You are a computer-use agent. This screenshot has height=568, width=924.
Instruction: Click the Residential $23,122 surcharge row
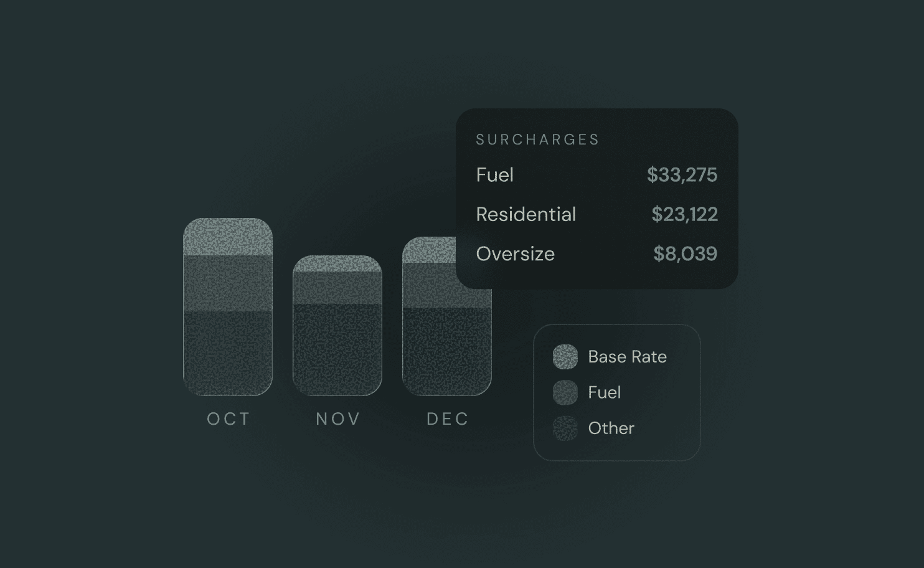click(596, 214)
